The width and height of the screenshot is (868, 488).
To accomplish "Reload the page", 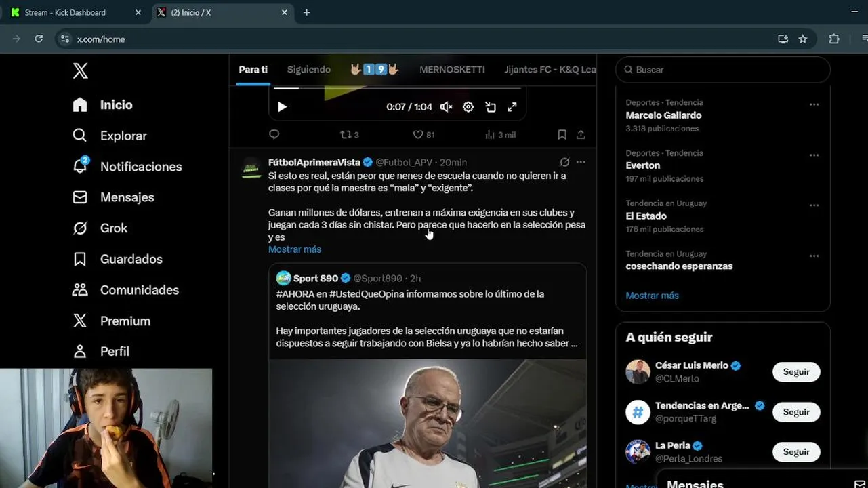I will pyautogui.click(x=39, y=39).
